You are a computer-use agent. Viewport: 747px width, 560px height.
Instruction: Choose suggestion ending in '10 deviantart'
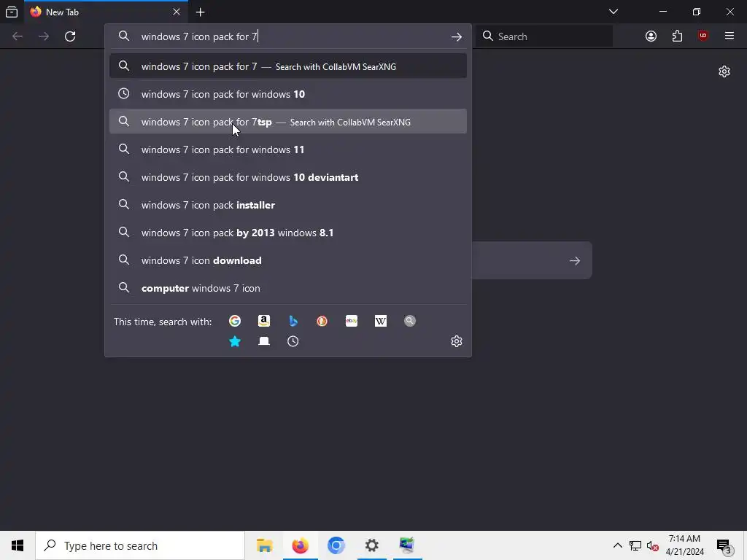[287, 176]
